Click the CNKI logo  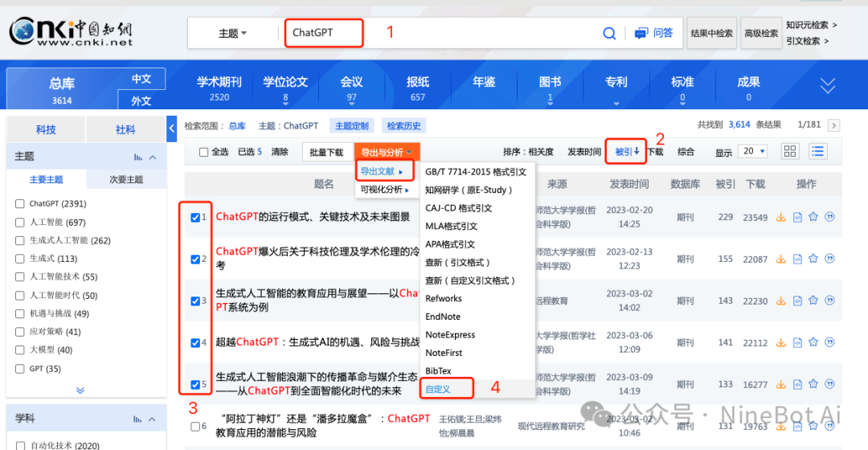71,31
